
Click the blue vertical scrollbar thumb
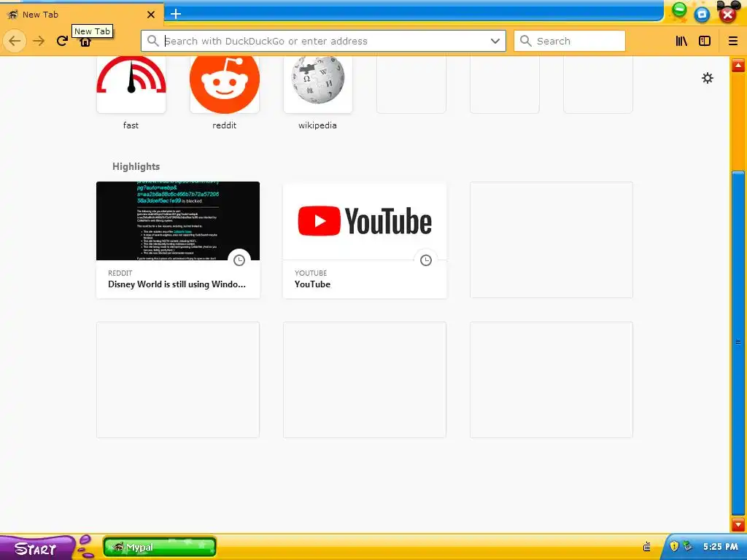738,343
